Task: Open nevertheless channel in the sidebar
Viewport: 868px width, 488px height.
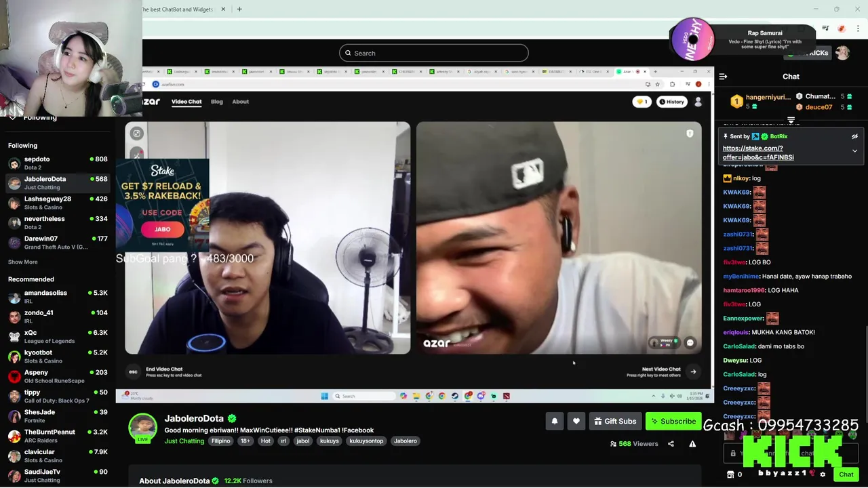Action: 58,223
